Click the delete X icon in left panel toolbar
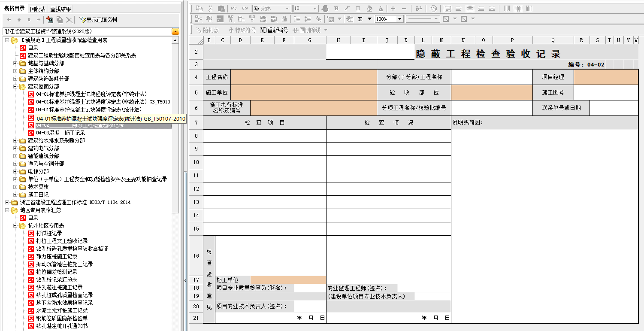This screenshot has width=644, height=331. click(69, 20)
